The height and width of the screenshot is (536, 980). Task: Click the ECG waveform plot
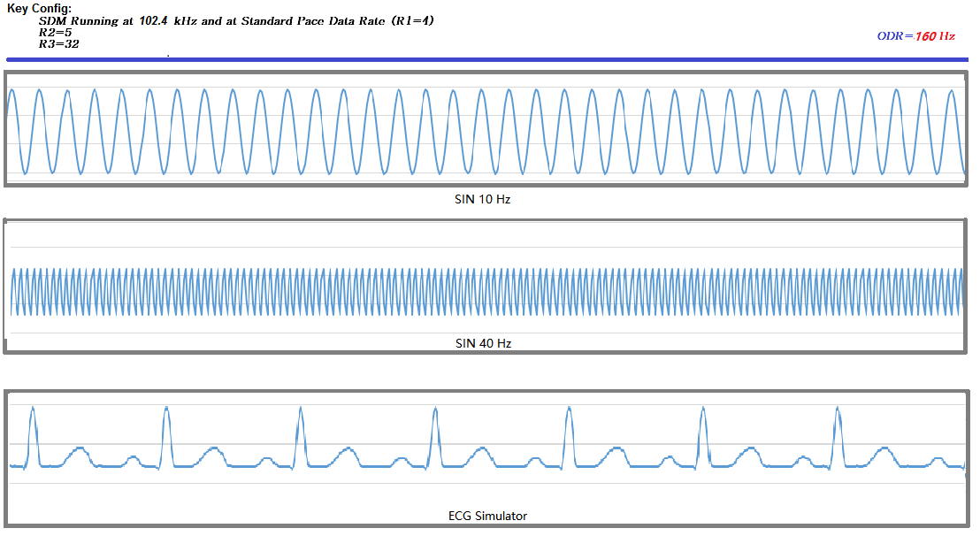tap(486, 458)
